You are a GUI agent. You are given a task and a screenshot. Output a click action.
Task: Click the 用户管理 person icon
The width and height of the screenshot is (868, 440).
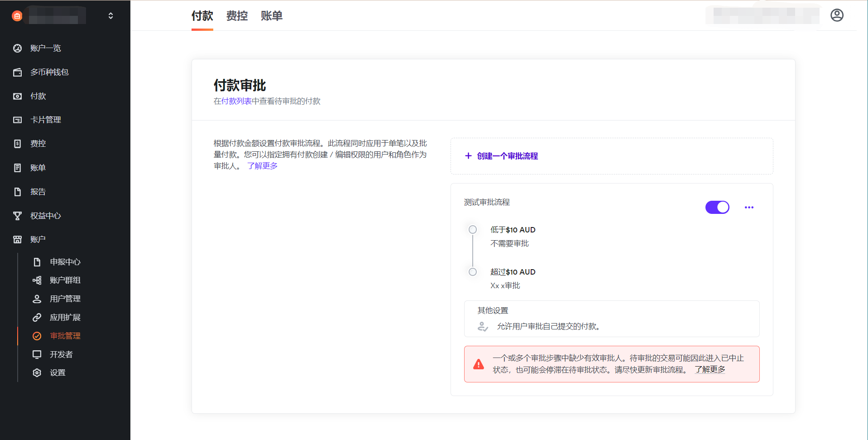(x=37, y=299)
